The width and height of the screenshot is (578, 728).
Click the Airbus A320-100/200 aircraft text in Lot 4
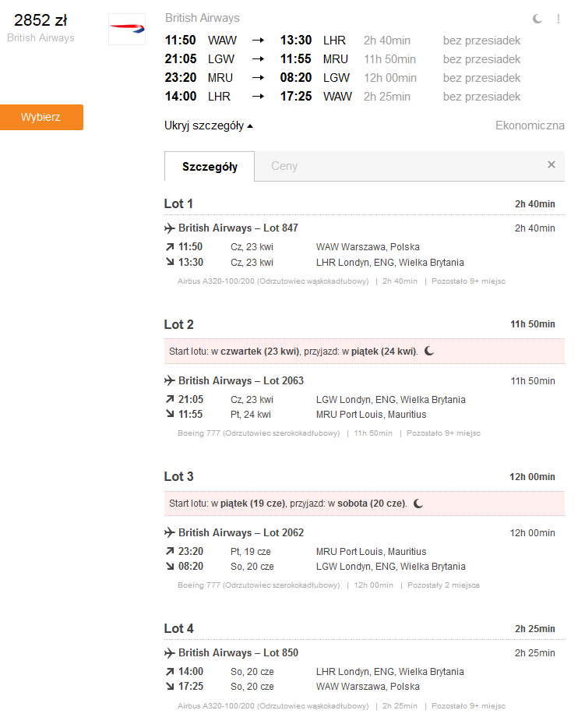pyautogui.click(x=273, y=705)
